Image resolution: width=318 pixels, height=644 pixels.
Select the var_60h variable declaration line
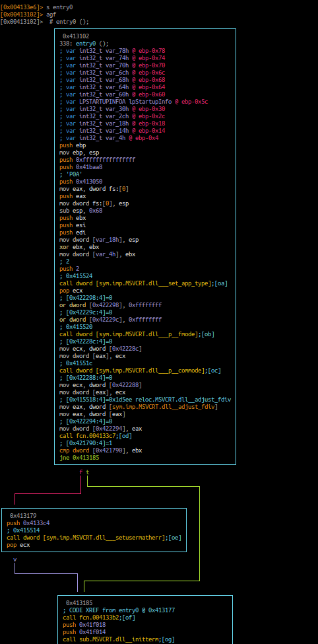coord(112,94)
